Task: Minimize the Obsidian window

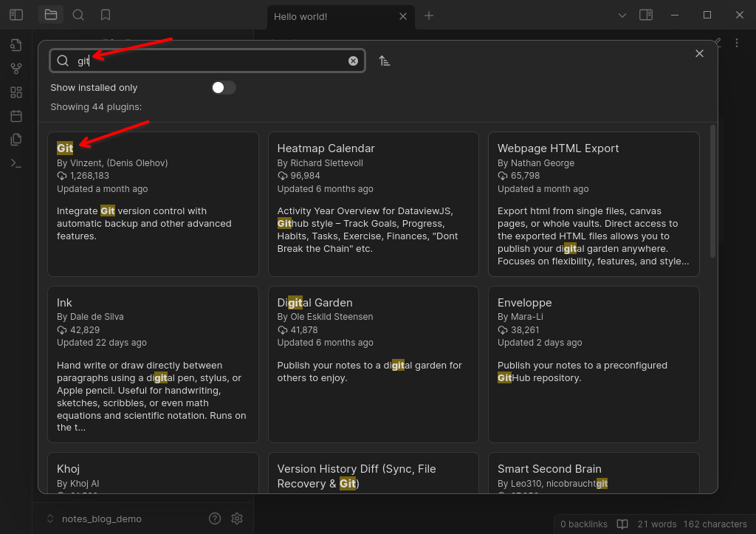Action: [675, 15]
